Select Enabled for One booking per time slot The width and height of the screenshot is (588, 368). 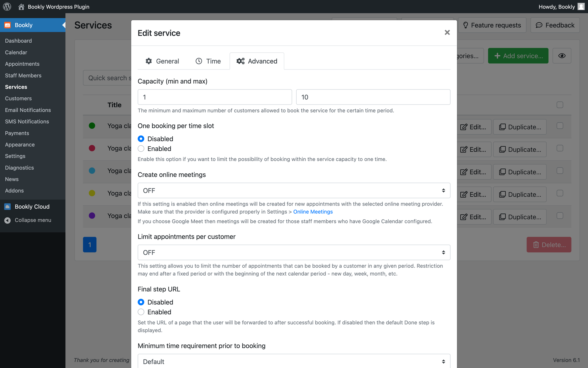tap(141, 149)
